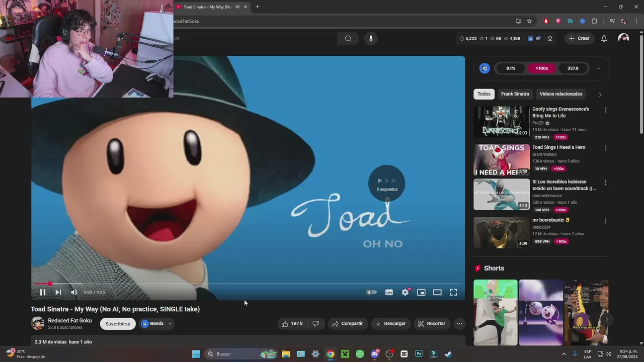
Task: Open YouTube notifications bell
Action: tap(604, 38)
